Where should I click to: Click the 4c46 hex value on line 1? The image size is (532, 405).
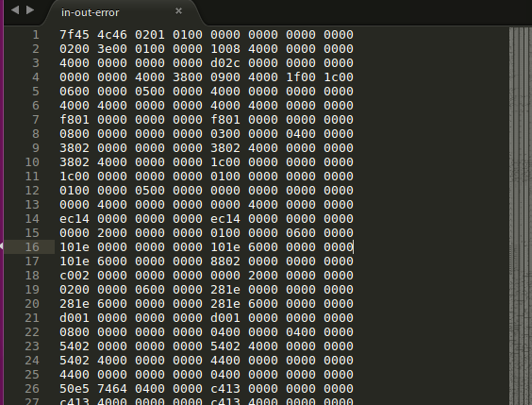pyautogui.click(x=112, y=35)
